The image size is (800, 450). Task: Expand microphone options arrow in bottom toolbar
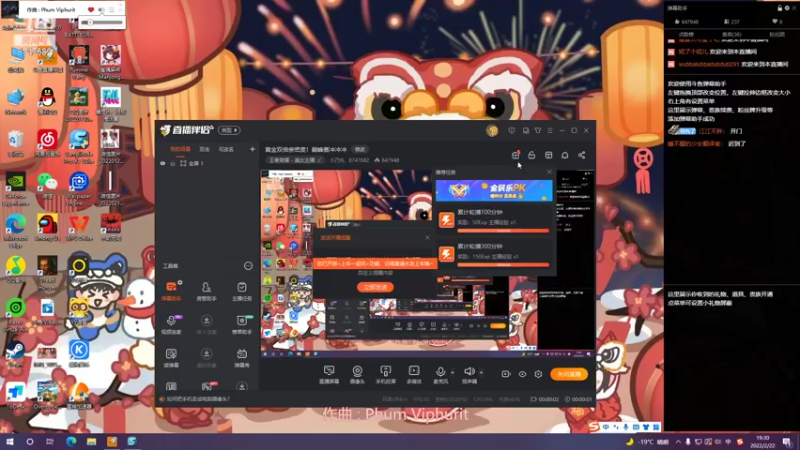[452, 372]
